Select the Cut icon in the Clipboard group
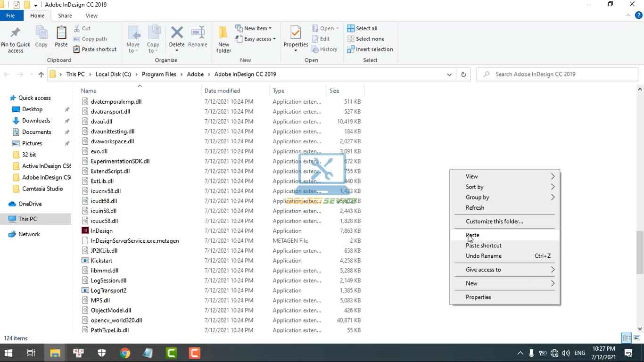 click(x=78, y=28)
